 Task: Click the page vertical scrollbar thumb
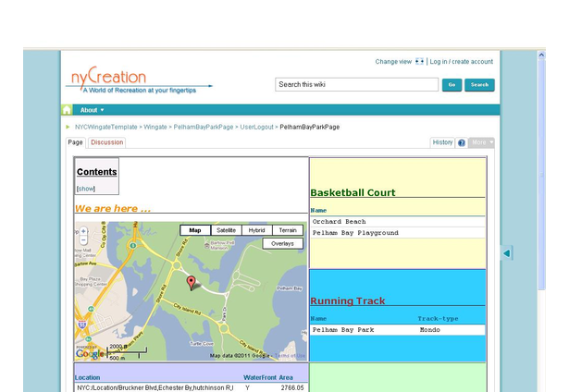(x=541, y=174)
